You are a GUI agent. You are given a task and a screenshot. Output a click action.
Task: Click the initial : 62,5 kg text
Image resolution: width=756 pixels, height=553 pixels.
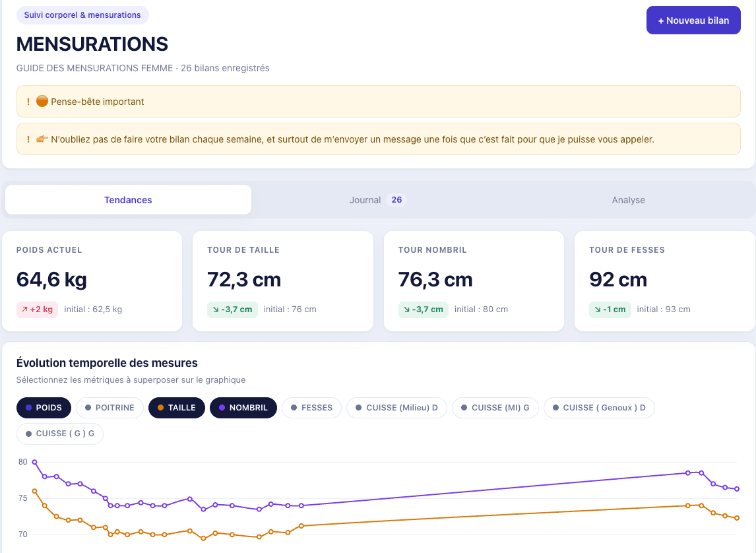tap(93, 309)
